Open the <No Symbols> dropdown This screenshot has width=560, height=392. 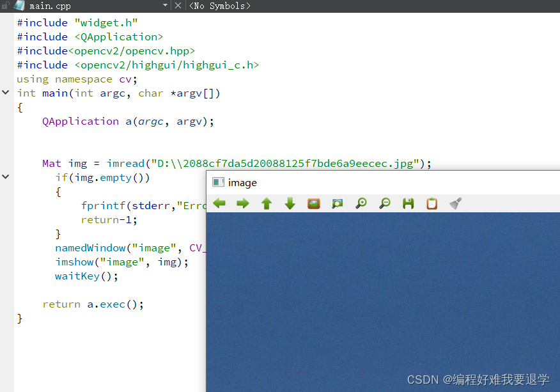click(x=220, y=6)
